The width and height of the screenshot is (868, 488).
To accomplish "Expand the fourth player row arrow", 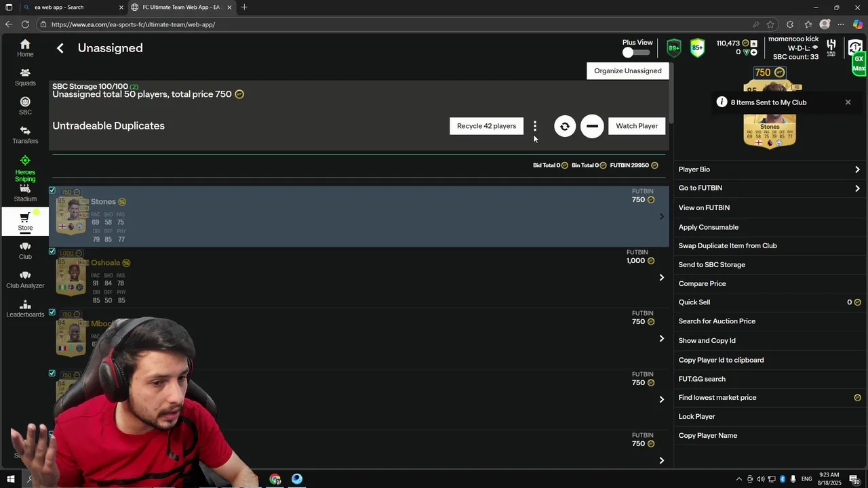I will (x=662, y=399).
